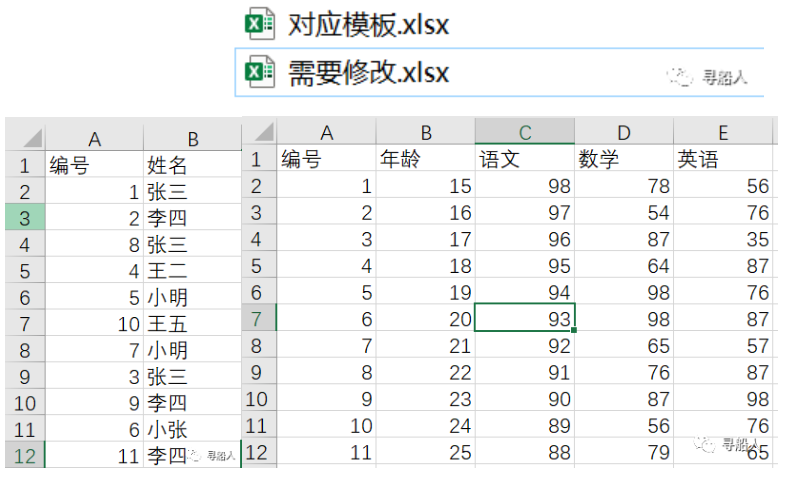Click the name cell 王五

pyautogui.click(x=193, y=323)
